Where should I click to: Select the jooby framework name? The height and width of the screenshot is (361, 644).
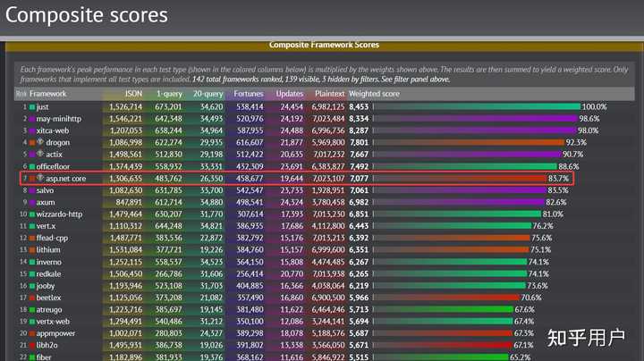(46, 286)
